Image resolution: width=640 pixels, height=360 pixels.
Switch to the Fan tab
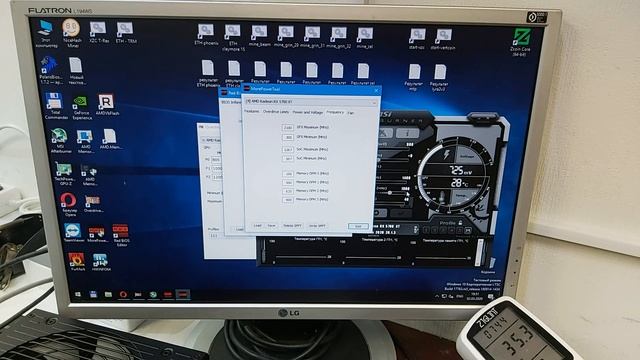[351, 113]
